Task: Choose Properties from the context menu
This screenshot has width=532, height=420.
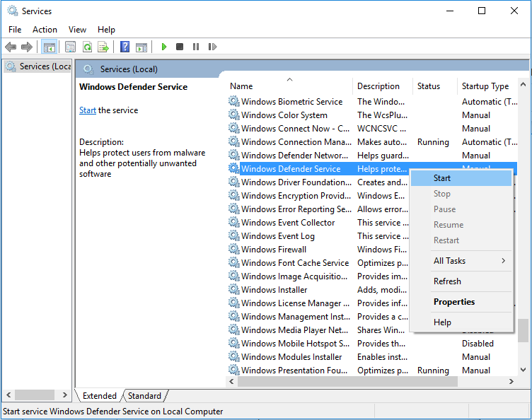Action: point(461,302)
